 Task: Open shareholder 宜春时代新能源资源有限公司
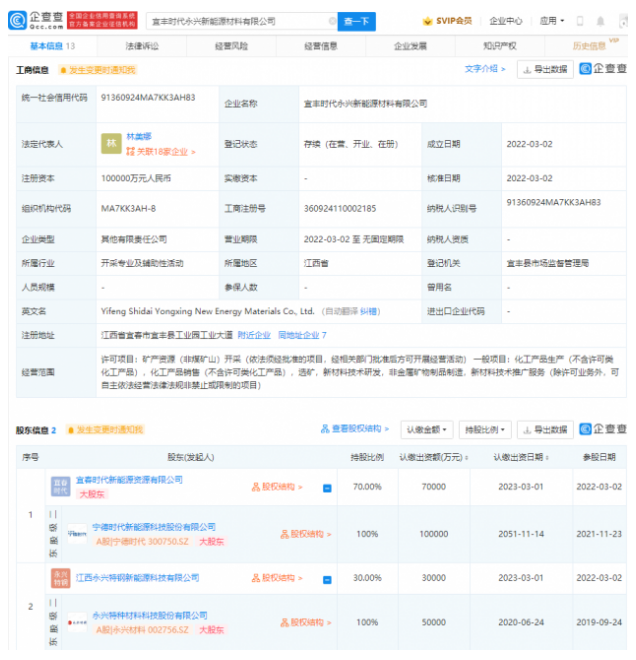click(129, 480)
